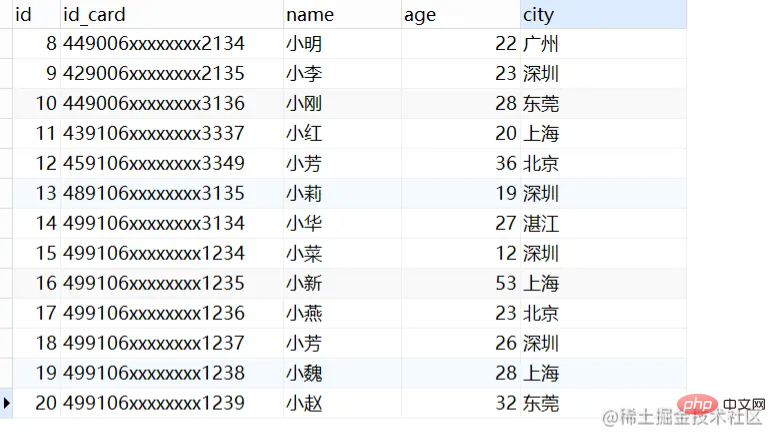Screen dimensions: 776x437
Task: Click age cell 12 for 小菜
Action: (461, 253)
